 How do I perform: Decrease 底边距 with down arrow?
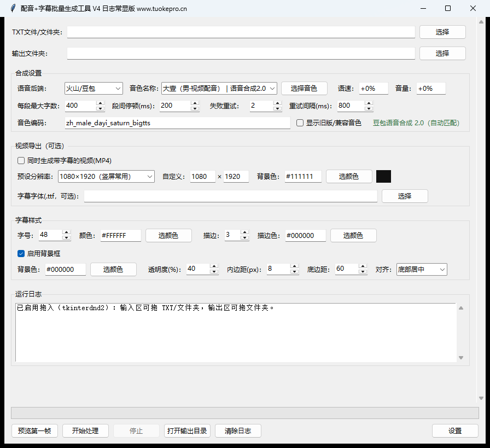point(363,272)
